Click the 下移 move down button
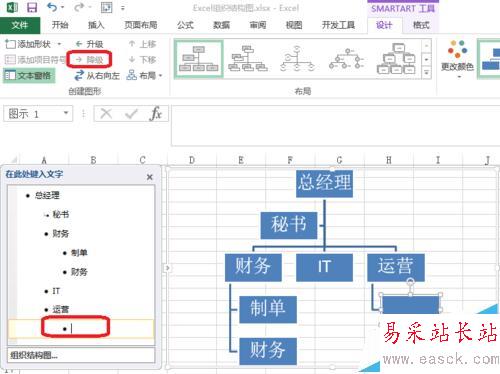Screen dimensions: 500x374 tap(143, 60)
